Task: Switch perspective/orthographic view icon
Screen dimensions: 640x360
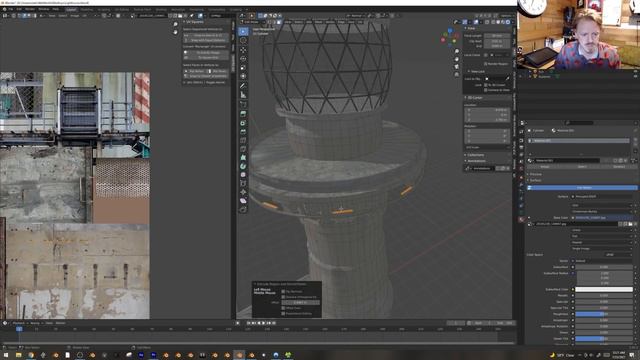Action: (457, 75)
